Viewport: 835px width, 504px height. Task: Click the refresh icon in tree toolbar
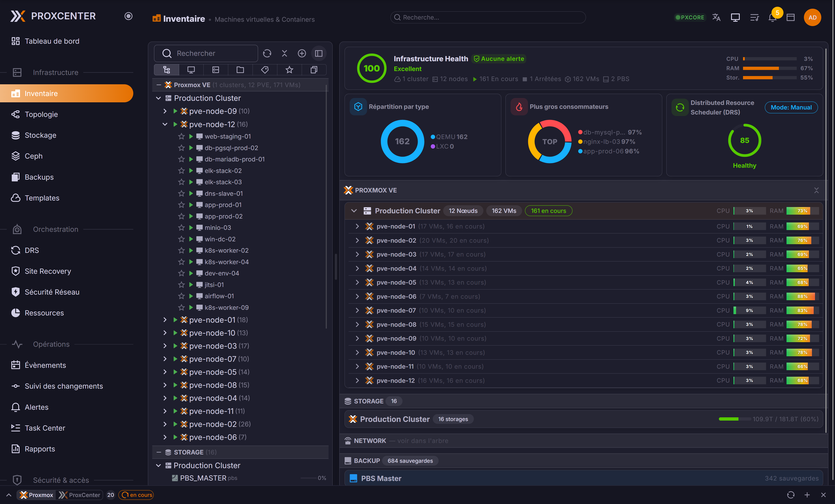(x=267, y=53)
